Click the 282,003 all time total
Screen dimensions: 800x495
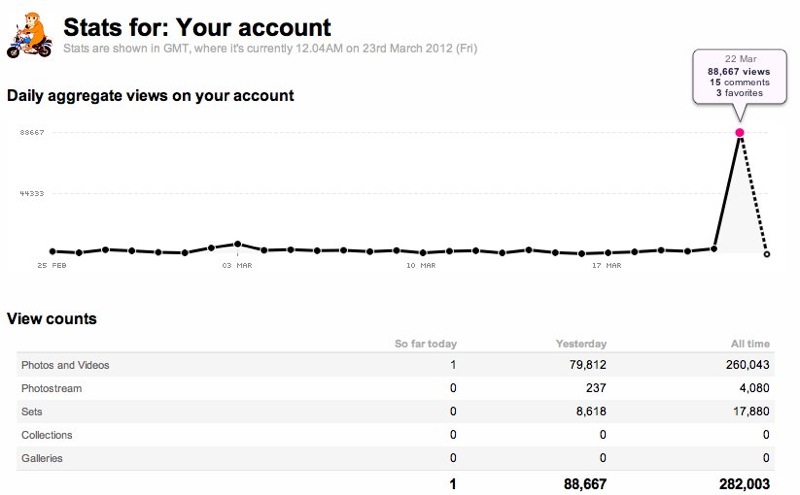[x=744, y=483]
